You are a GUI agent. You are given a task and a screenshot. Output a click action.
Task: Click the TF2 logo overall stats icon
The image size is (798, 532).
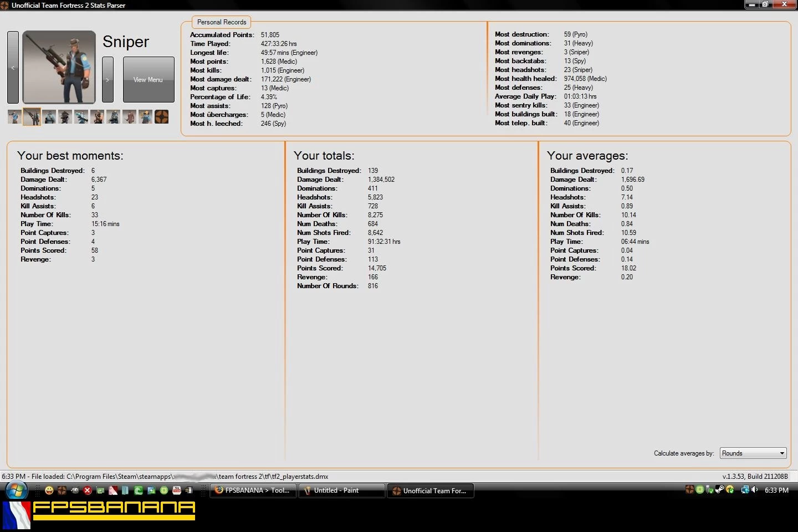click(x=161, y=117)
